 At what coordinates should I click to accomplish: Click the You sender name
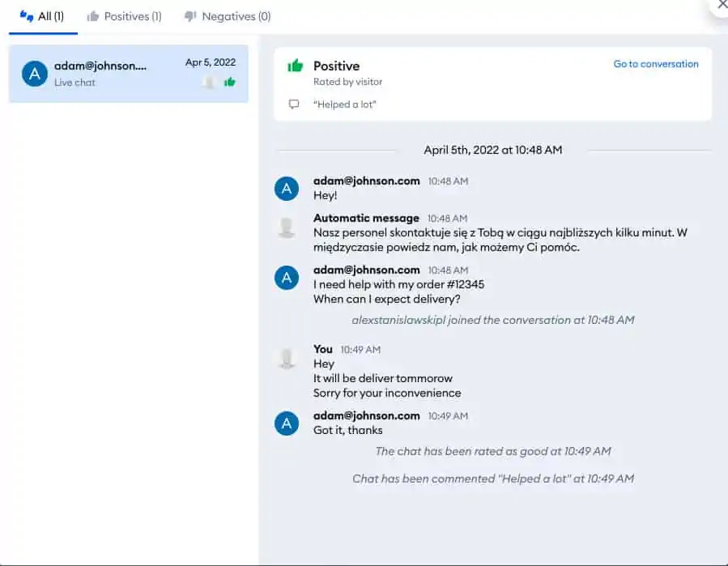(322, 349)
